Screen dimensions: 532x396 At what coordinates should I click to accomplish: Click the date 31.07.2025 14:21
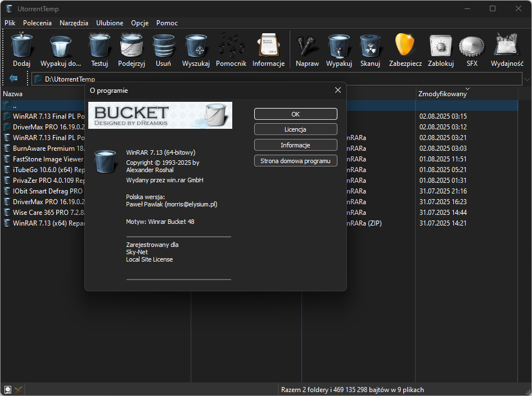[443, 223]
